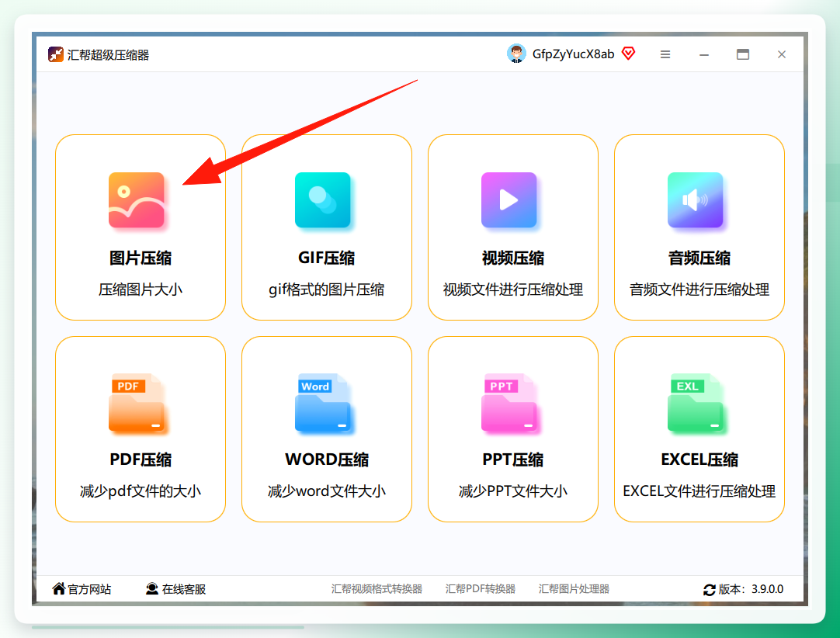Screen dimensions: 840x638
Task: Click the 压缩图片大小 description
Action: pyautogui.click(x=141, y=290)
